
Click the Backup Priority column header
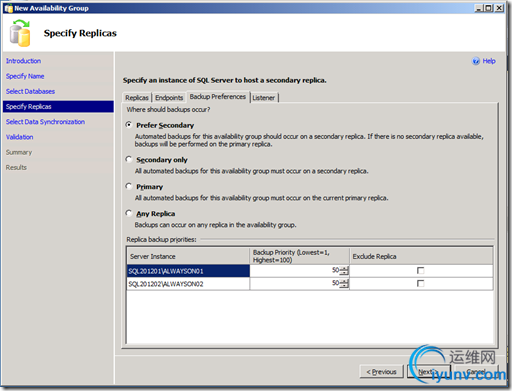299,256
